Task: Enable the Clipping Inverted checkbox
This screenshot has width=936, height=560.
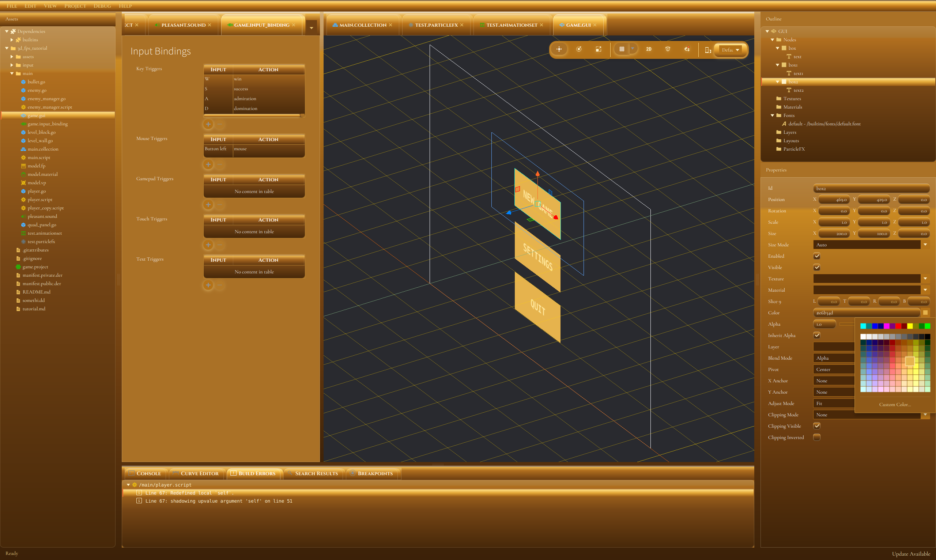Action: [x=817, y=437]
